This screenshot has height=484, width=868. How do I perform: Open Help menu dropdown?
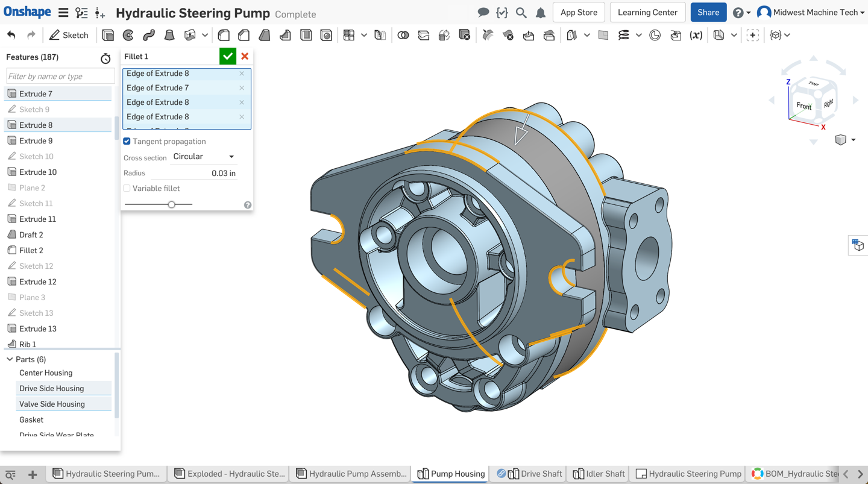(x=742, y=12)
